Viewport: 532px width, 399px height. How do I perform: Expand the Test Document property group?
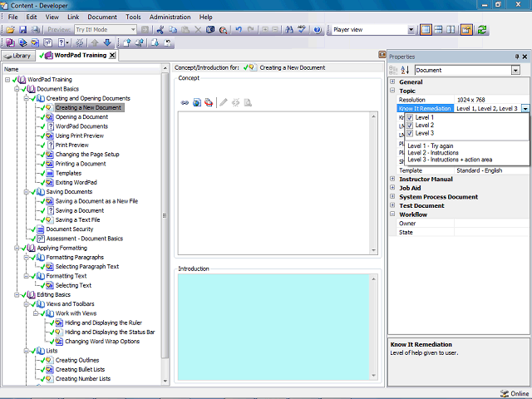[x=392, y=205]
